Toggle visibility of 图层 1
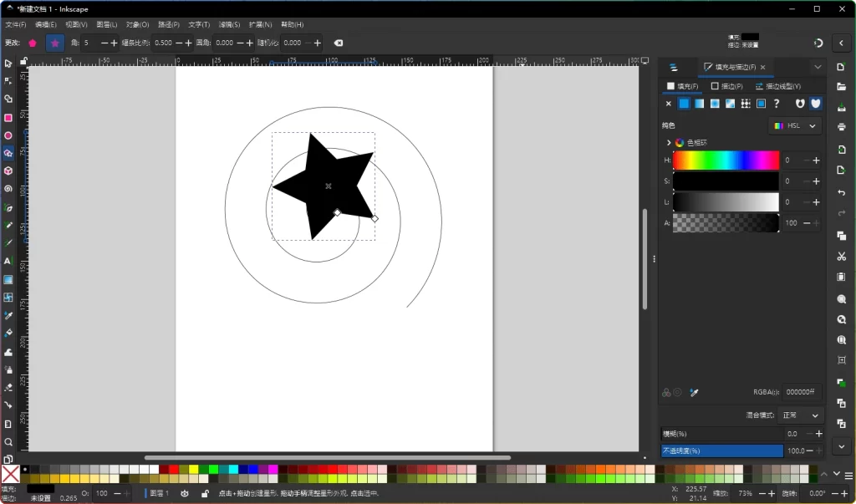 [185, 493]
